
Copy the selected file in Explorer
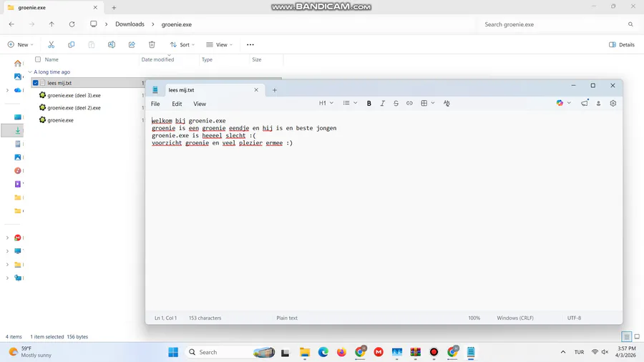tap(71, 45)
